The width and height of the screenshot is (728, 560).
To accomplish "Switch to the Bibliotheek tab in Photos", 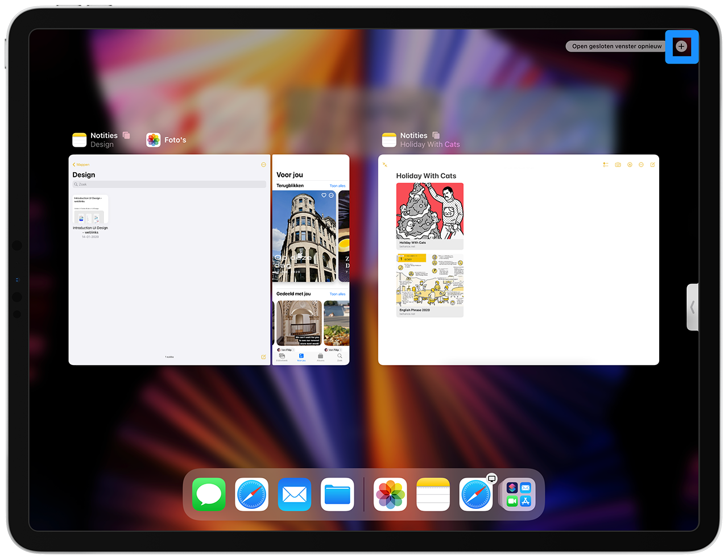I will (x=282, y=357).
